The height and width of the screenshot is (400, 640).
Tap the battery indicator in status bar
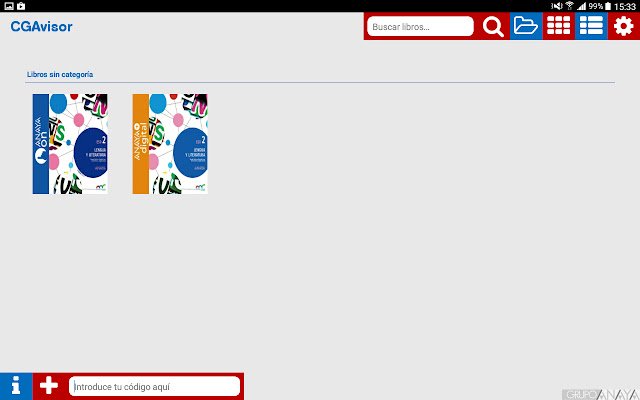point(608,6)
